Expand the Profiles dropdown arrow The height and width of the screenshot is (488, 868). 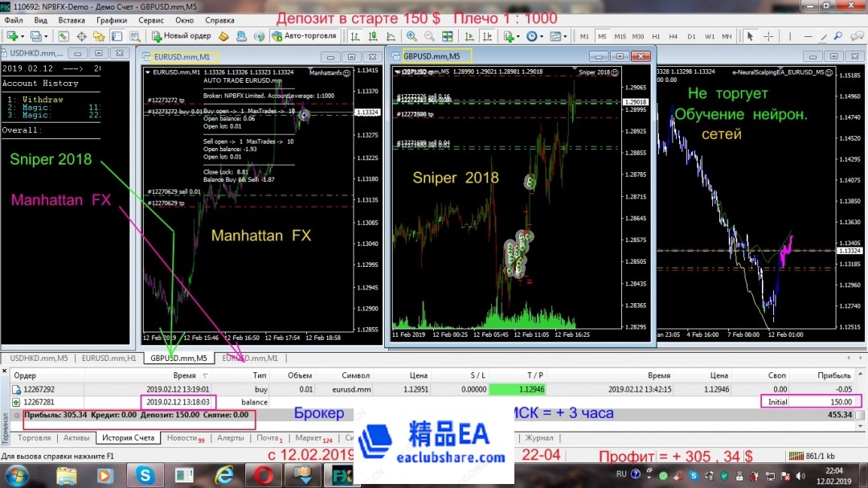45,36
